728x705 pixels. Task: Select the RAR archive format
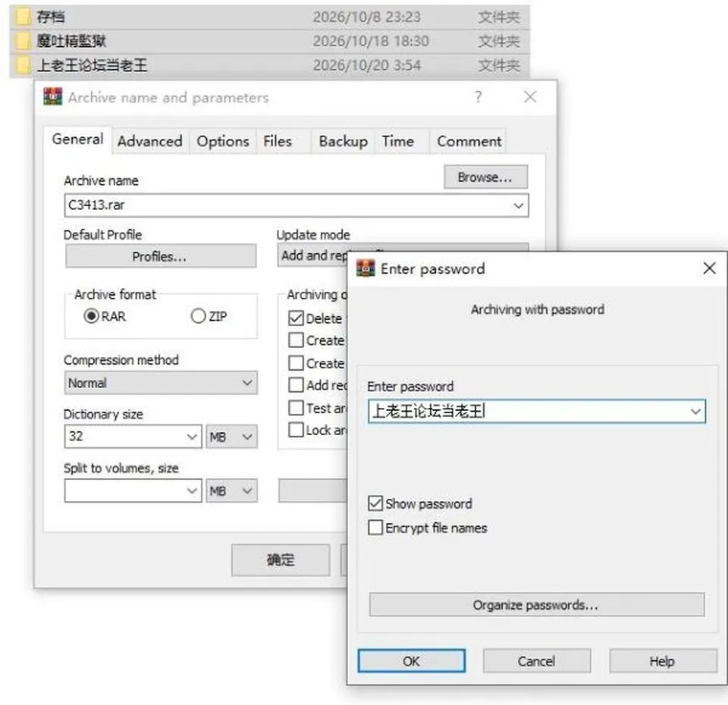(92, 316)
